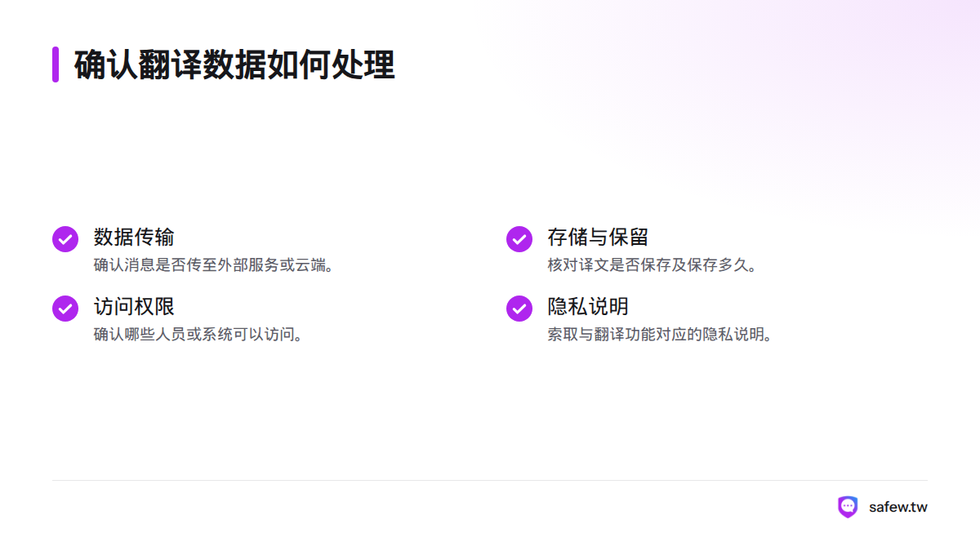Select the heading 访问权限
Viewport: 980px width, 551px height.
tap(134, 307)
